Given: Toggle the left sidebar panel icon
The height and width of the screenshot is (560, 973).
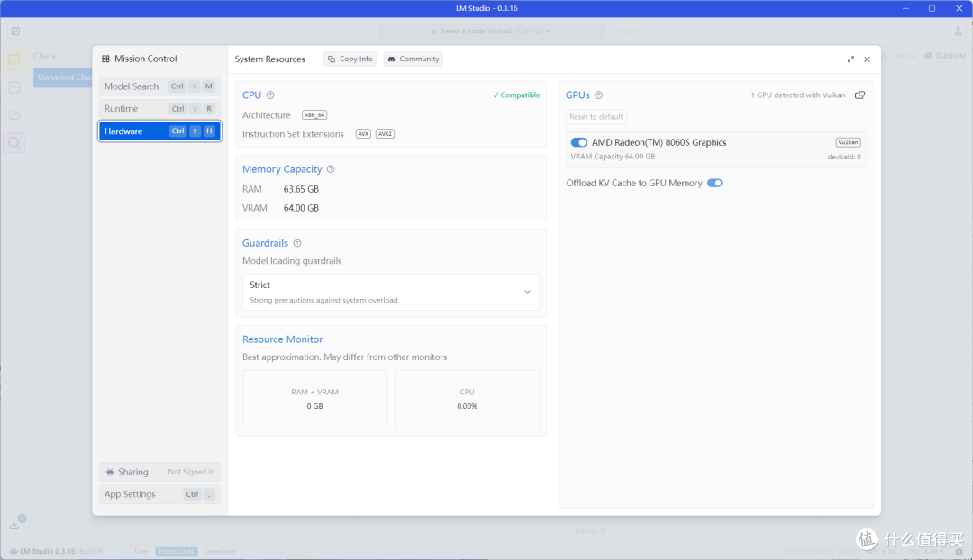Looking at the screenshot, I should pyautogui.click(x=15, y=31).
